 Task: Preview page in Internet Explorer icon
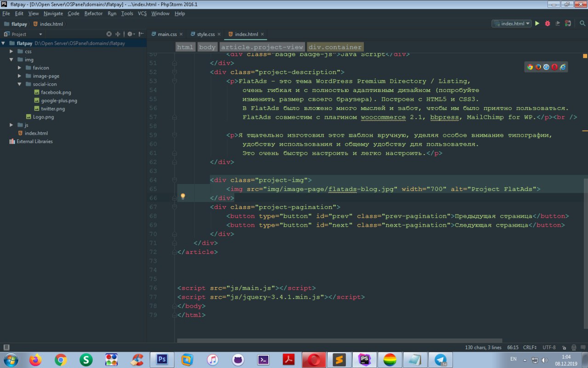(563, 67)
